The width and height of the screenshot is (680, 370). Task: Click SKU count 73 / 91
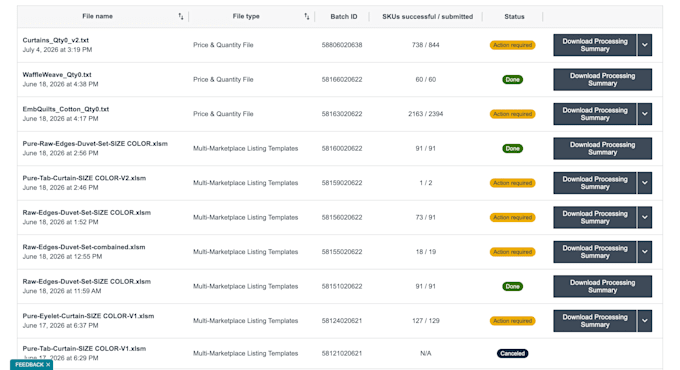(425, 217)
